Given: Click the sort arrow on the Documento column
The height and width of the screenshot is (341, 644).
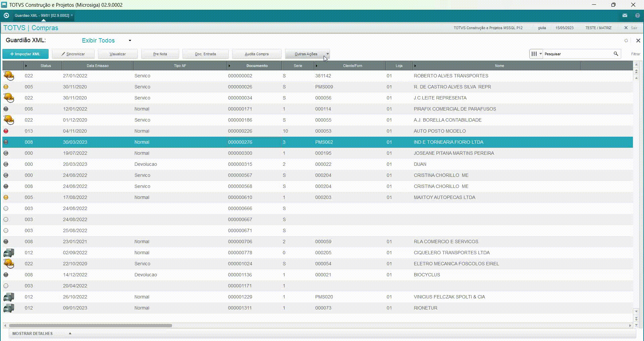Looking at the screenshot, I should point(229,66).
